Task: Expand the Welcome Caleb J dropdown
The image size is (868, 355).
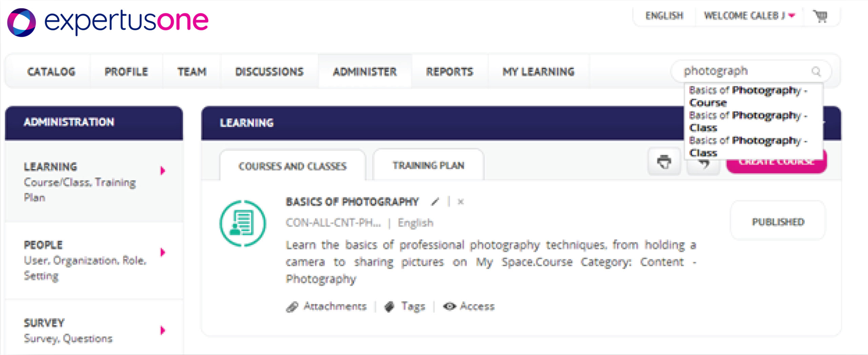Action: pos(749,16)
